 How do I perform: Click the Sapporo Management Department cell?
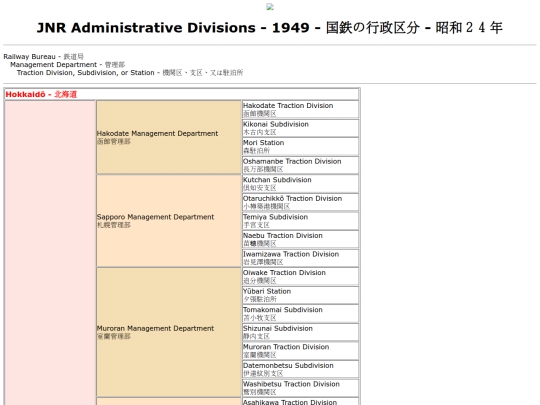169,221
